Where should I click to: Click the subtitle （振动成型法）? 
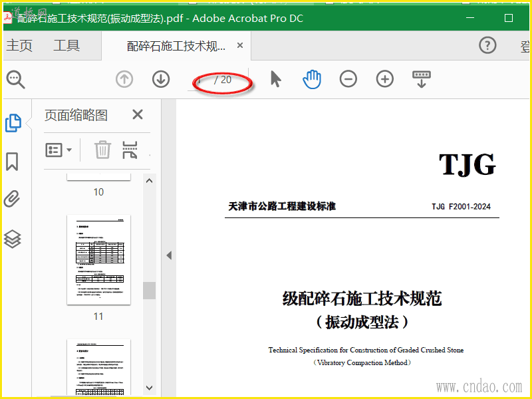[362, 322]
